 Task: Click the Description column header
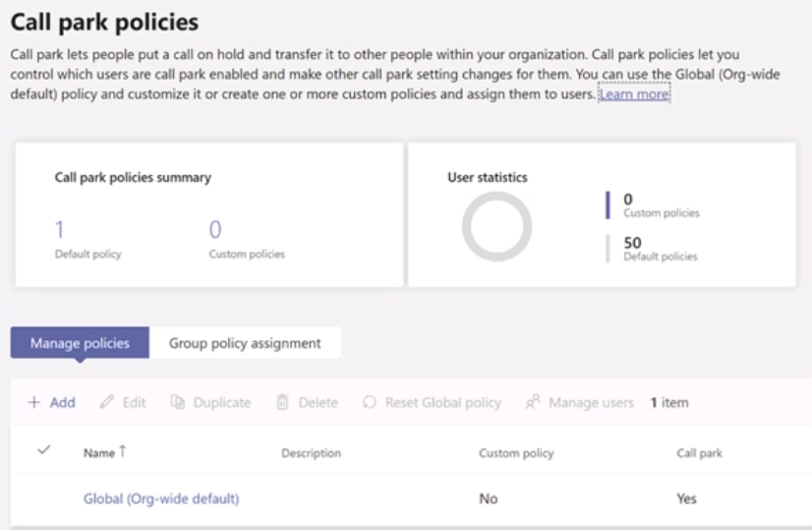pyautogui.click(x=312, y=452)
